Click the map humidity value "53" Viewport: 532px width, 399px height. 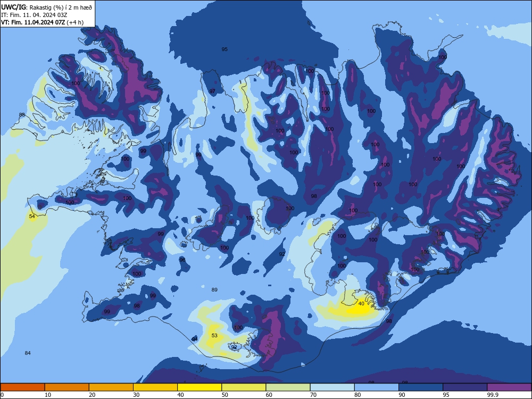click(214, 336)
